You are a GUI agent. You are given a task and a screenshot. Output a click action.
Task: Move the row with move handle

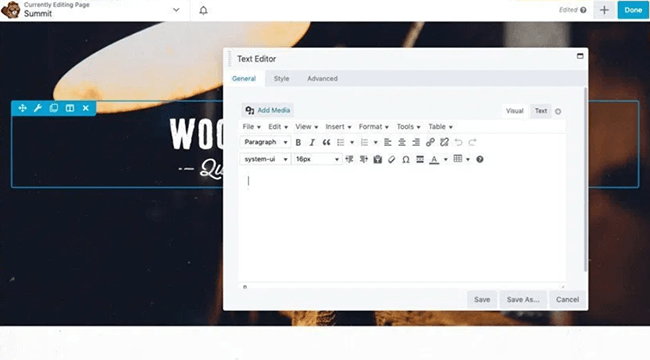(22, 108)
